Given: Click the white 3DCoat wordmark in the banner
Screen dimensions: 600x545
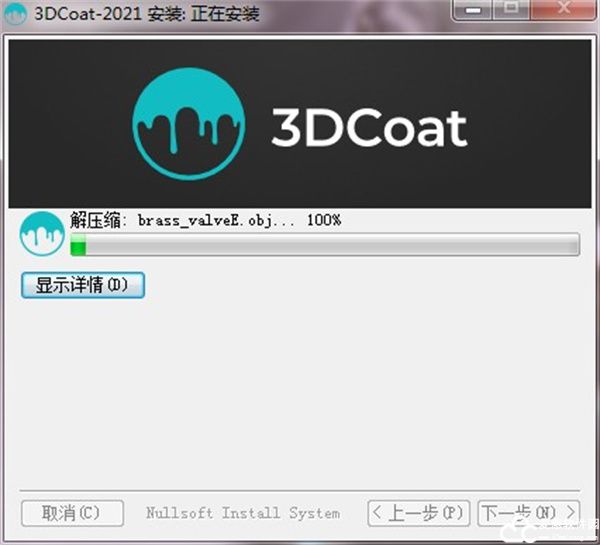Looking at the screenshot, I should 369,128.
